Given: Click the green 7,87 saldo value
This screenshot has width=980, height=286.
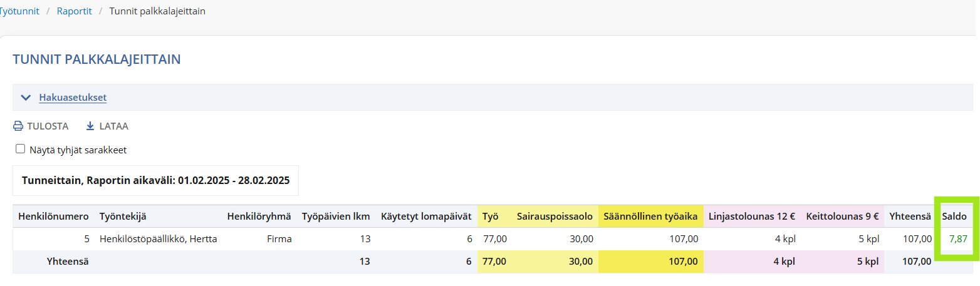Looking at the screenshot, I should click(958, 238).
